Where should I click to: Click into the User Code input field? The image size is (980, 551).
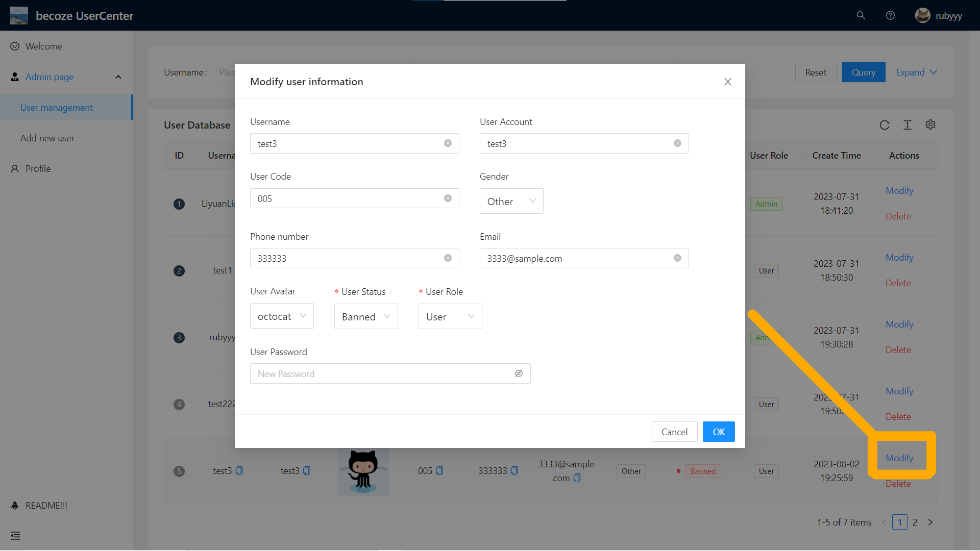point(354,198)
